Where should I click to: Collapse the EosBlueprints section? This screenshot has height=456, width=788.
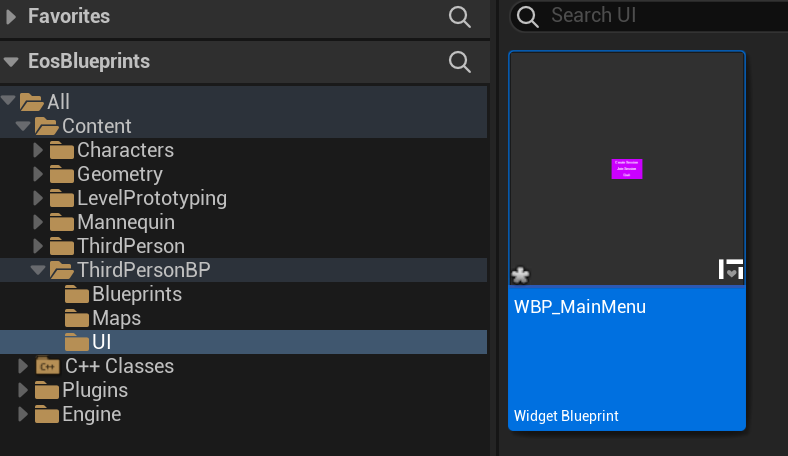tap(12, 62)
